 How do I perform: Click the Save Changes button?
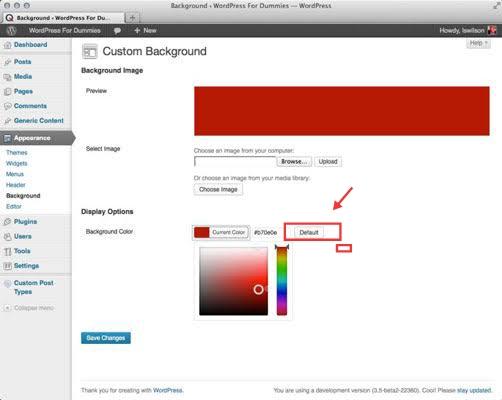pos(106,338)
